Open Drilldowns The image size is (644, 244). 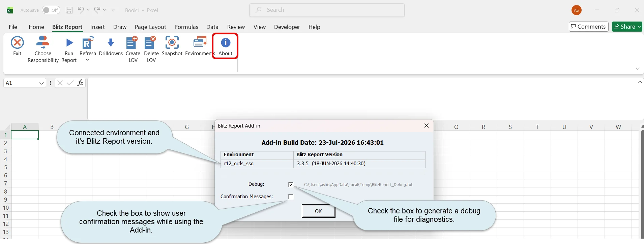click(111, 46)
